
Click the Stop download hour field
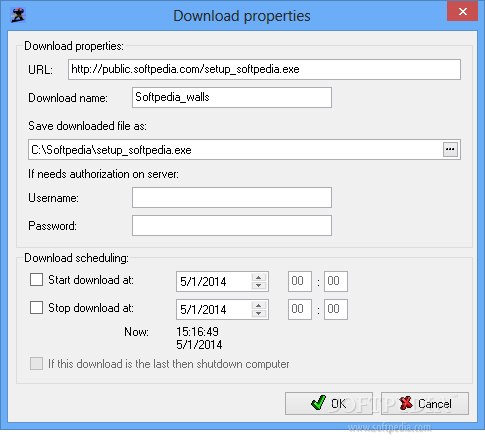click(x=300, y=309)
